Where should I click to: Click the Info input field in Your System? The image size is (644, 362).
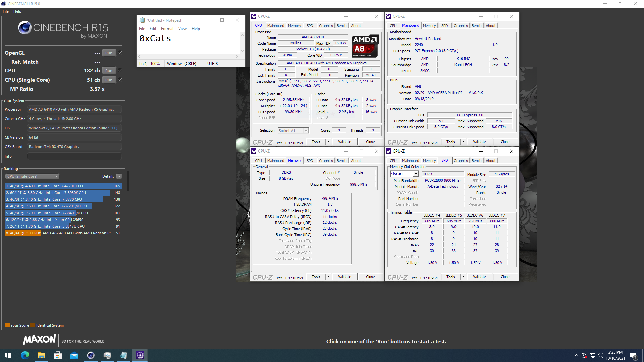click(x=74, y=156)
